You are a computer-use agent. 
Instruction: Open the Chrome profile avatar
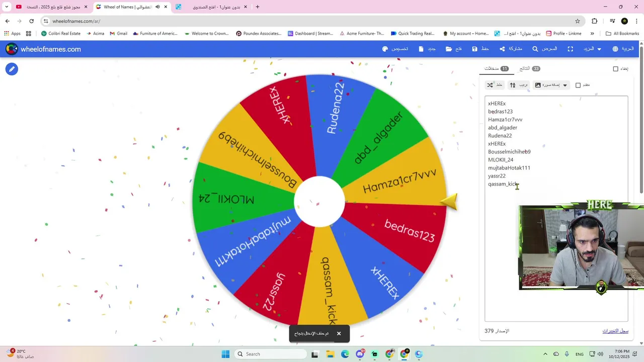coord(624,21)
